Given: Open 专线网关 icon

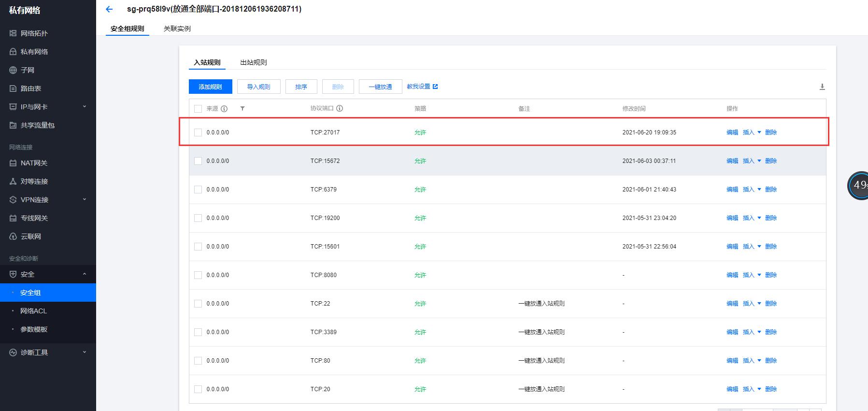Looking at the screenshot, I should click(13, 218).
